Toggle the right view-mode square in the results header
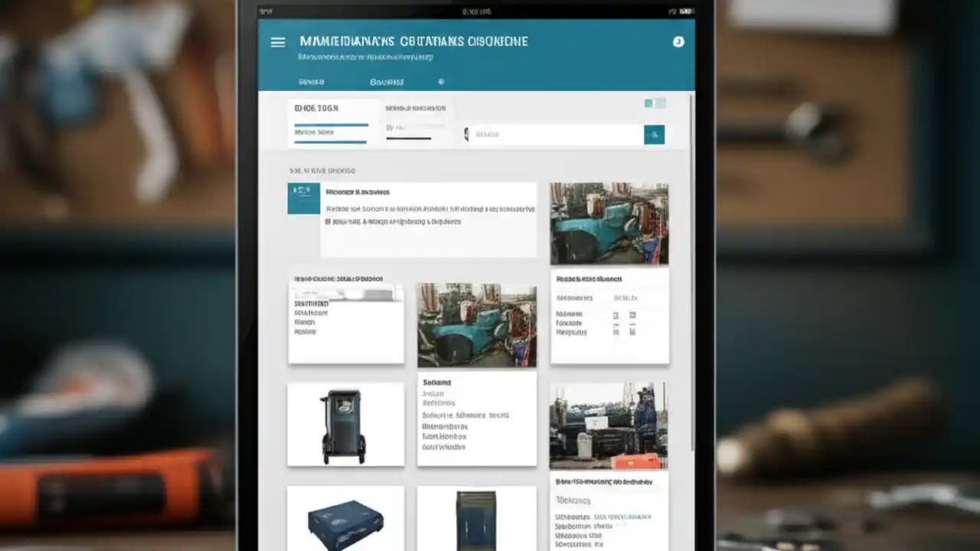The width and height of the screenshot is (980, 551). tap(661, 103)
